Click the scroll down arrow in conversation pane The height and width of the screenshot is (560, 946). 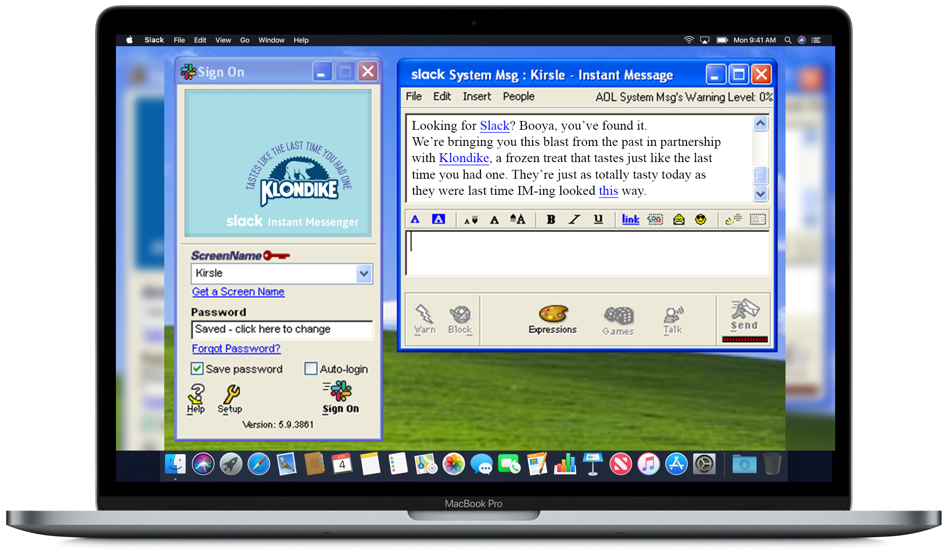[x=760, y=194]
